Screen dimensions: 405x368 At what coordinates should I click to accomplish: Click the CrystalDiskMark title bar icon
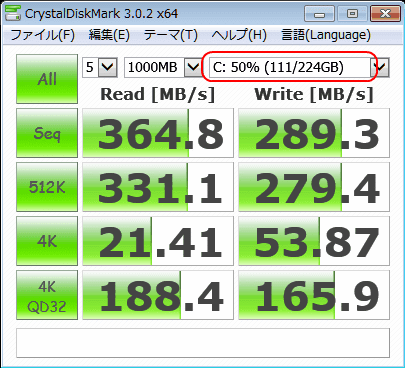click(x=12, y=13)
